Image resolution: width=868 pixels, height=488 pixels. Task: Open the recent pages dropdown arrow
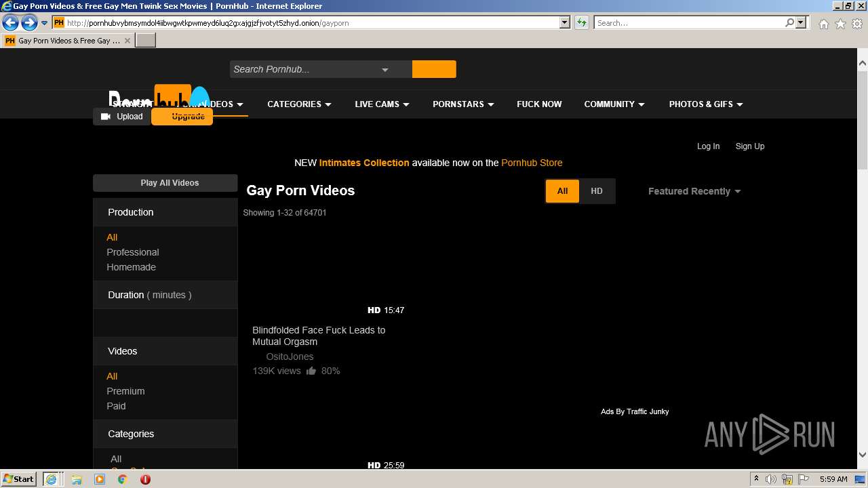(x=45, y=23)
